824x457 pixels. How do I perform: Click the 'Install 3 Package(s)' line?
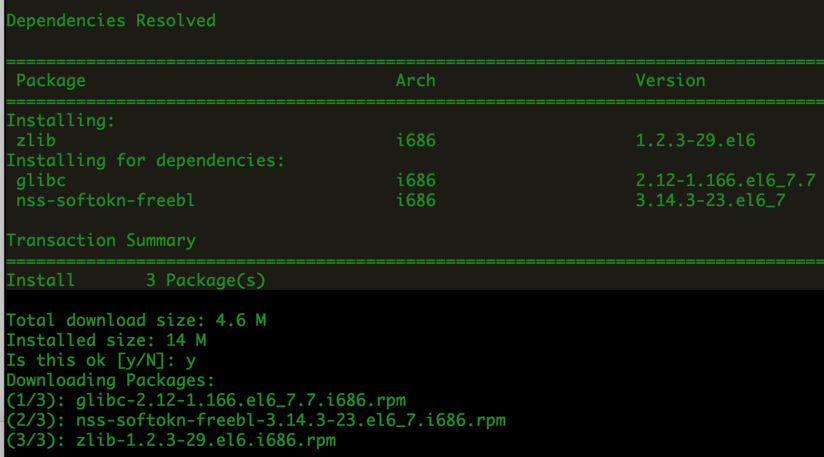pos(136,281)
